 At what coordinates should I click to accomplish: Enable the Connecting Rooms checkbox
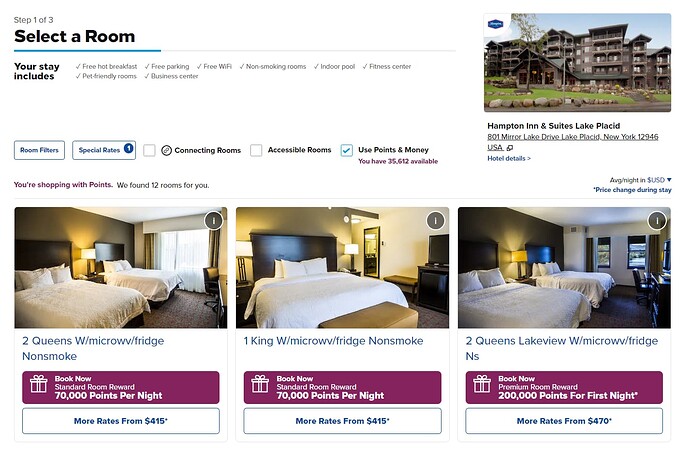click(149, 151)
